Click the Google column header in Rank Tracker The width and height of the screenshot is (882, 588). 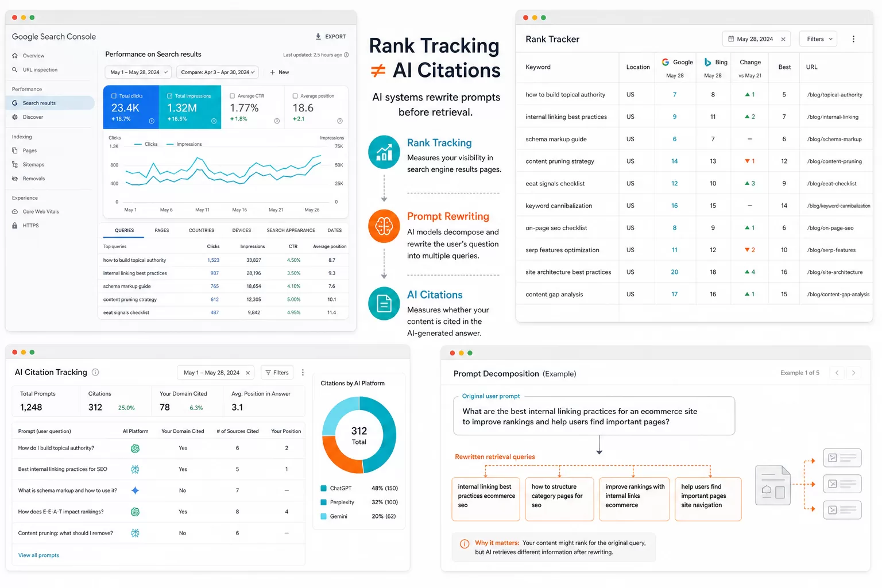tap(677, 62)
